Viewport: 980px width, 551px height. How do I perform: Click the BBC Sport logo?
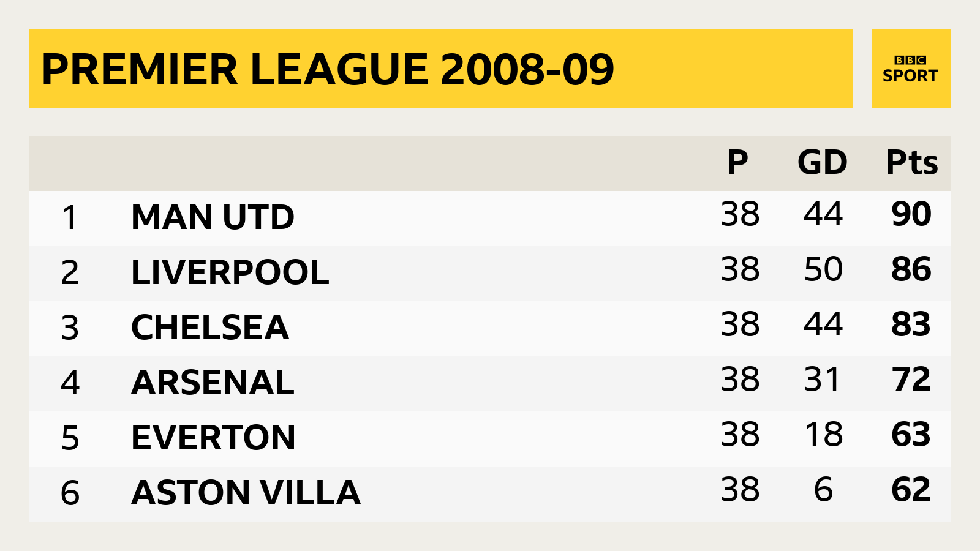(911, 69)
